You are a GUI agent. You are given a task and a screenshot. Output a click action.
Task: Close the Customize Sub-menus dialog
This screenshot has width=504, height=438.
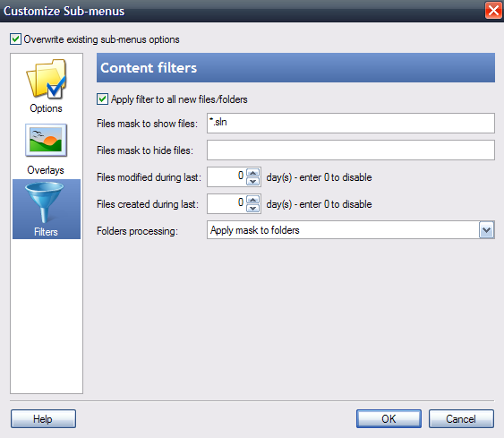pyautogui.click(x=493, y=11)
